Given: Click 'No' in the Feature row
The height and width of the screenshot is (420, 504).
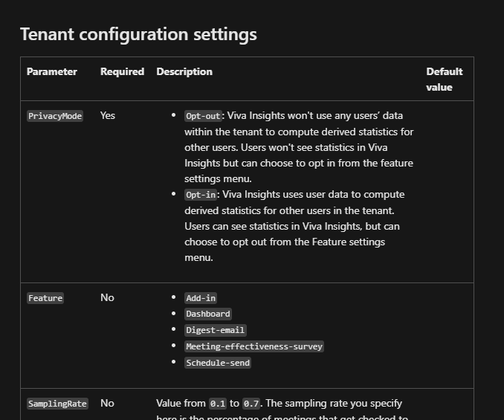Looking at the screenshot, I should click(x=107, y=298).
